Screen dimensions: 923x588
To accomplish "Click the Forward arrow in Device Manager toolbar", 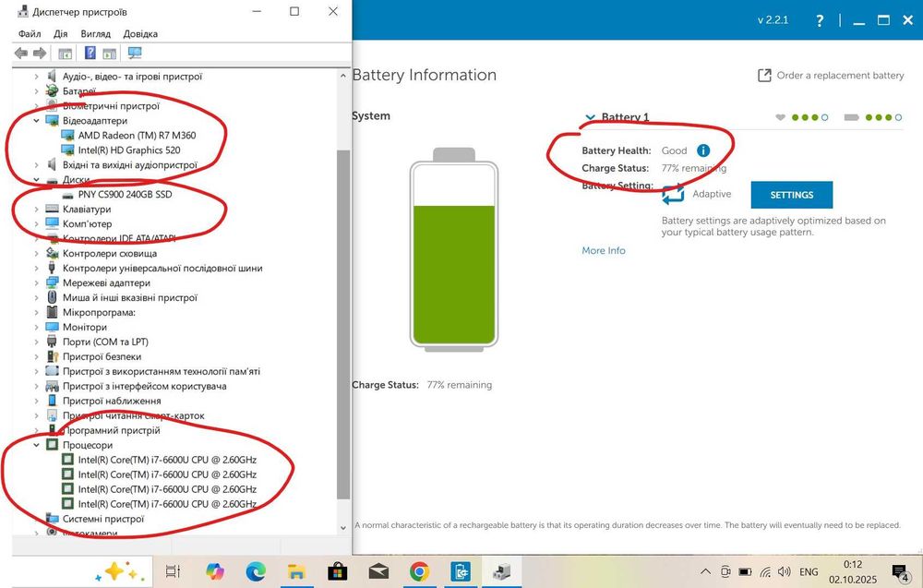I will tap(40, 54).
